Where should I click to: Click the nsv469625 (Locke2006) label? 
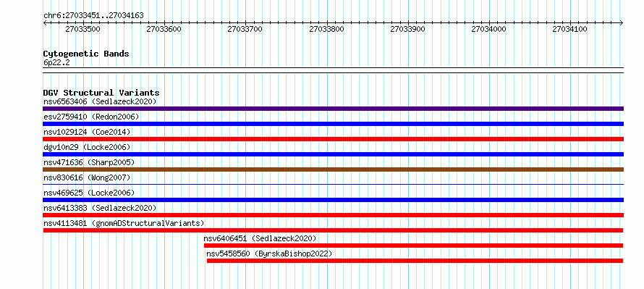click(89, 193)
